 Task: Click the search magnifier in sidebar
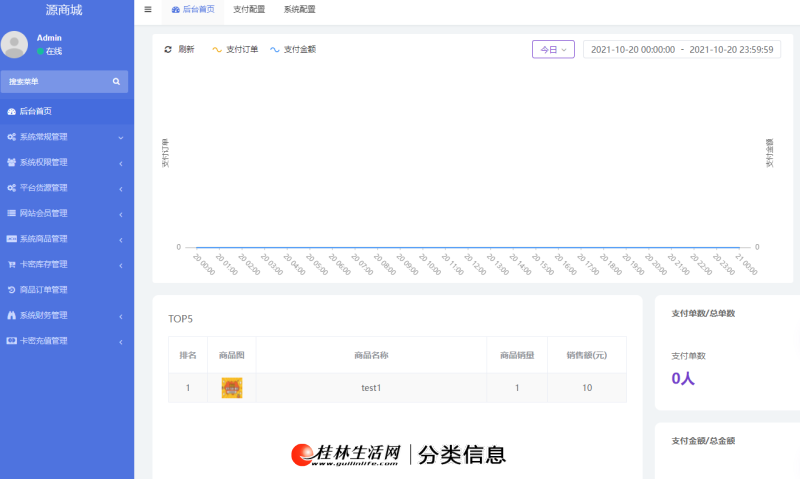116,82
